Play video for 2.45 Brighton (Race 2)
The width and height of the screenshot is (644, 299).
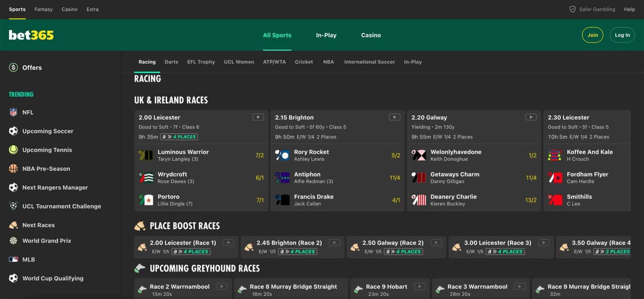click(x=334, y=243)
